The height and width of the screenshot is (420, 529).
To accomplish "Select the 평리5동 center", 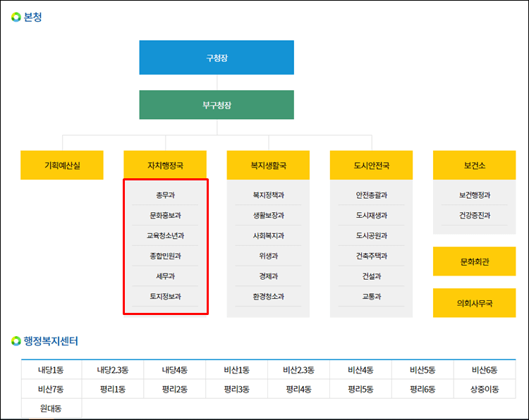I will point(360,389).
